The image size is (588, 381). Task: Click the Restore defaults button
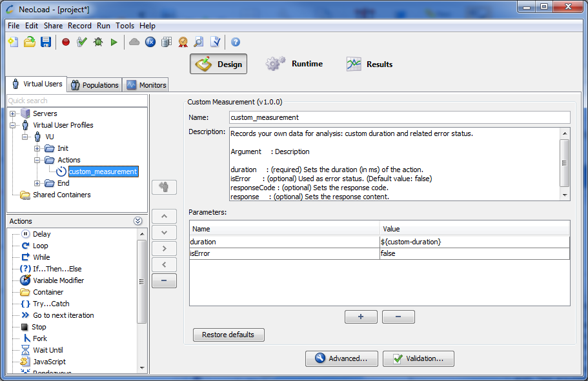pos(228,335)
